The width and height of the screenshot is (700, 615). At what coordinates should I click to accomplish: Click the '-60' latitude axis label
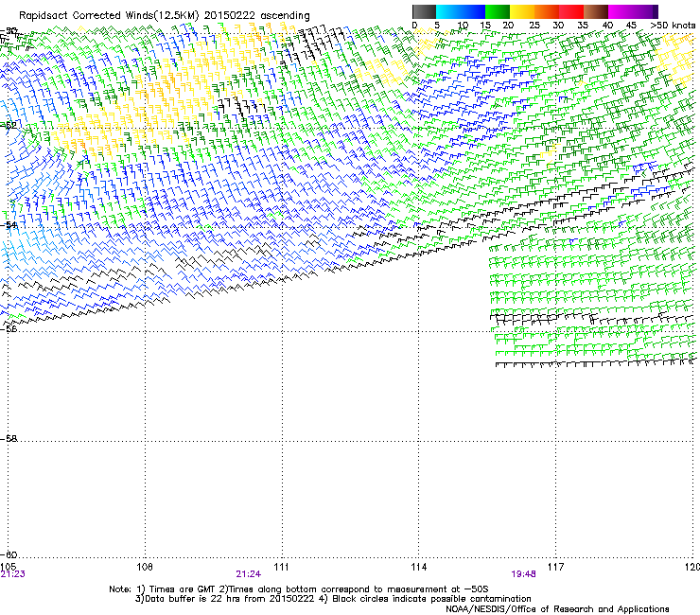click(x=9, y=554)
